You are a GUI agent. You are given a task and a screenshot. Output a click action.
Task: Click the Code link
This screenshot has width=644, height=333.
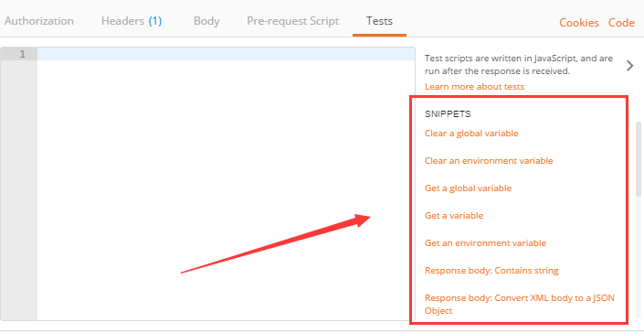(x=621, y=23)
